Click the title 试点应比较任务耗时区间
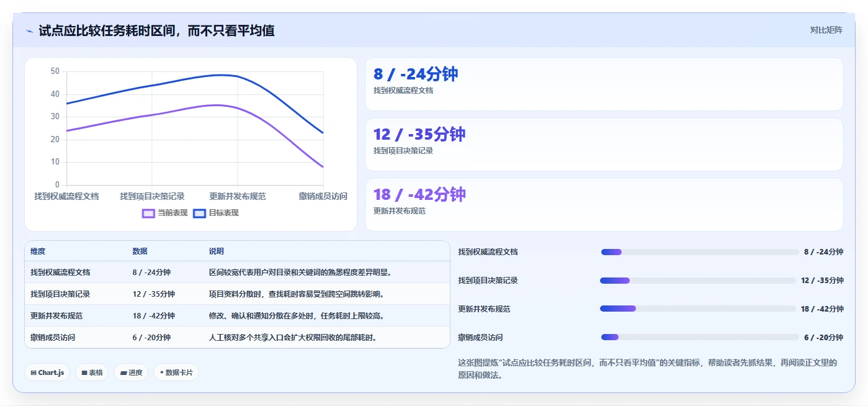The height and width of the screenshot is (406, 868). click(156, 30)
